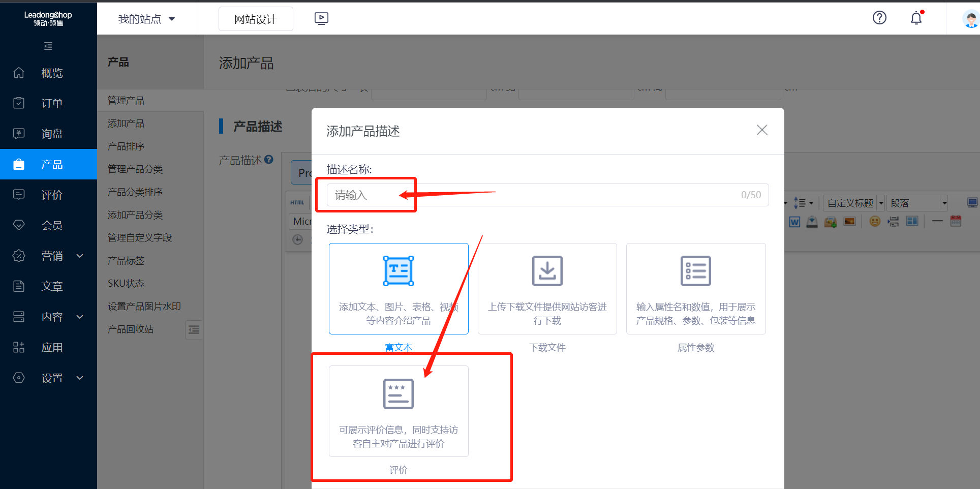
Task: Select the rich text editor fullscreen icon
Action: [973, 203]
